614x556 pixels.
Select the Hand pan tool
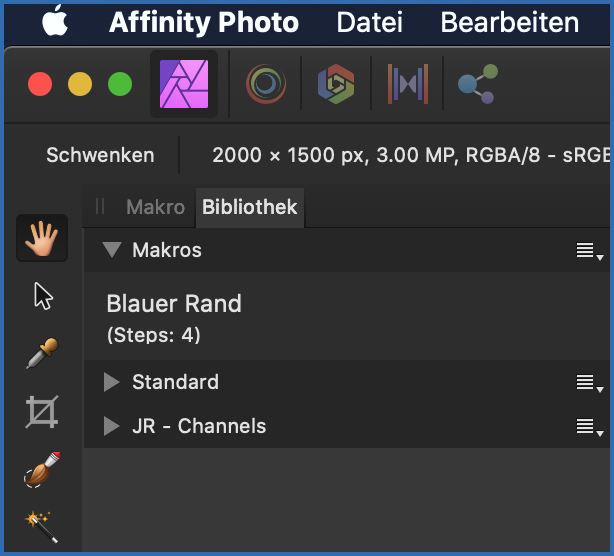42,239
